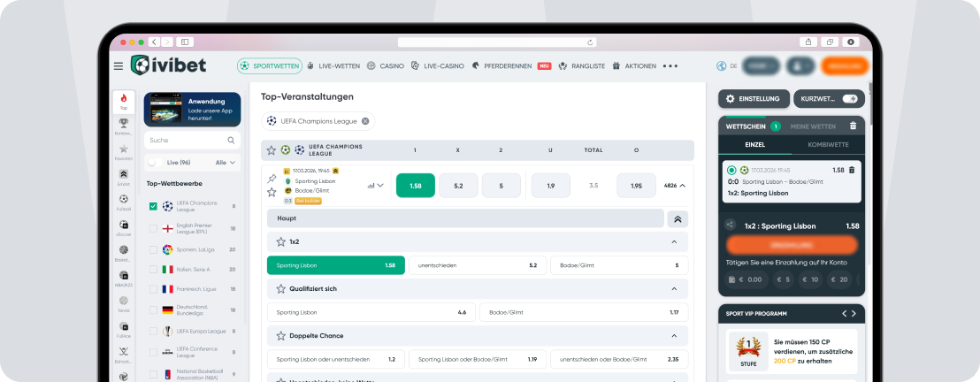This screenshot has height=382, width=980.
Task: Toggle the Kurzwette quick bet switch
Action: click(x=849, y=99)
